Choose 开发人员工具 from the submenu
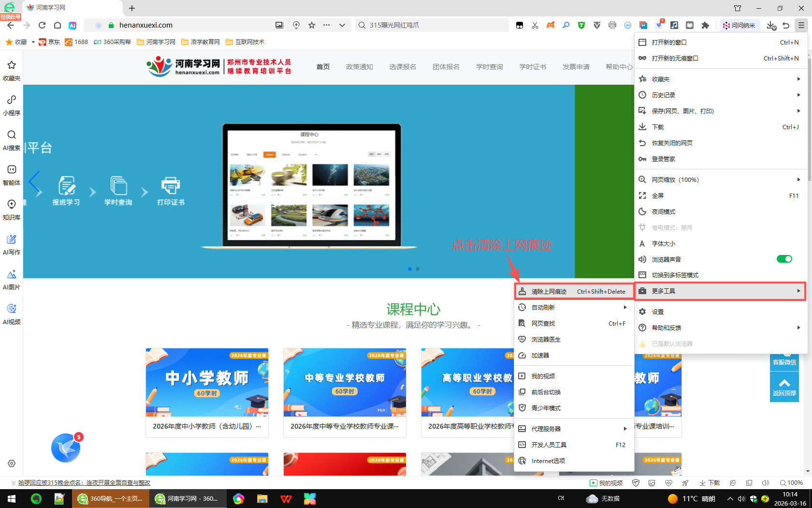 point(549,445)
